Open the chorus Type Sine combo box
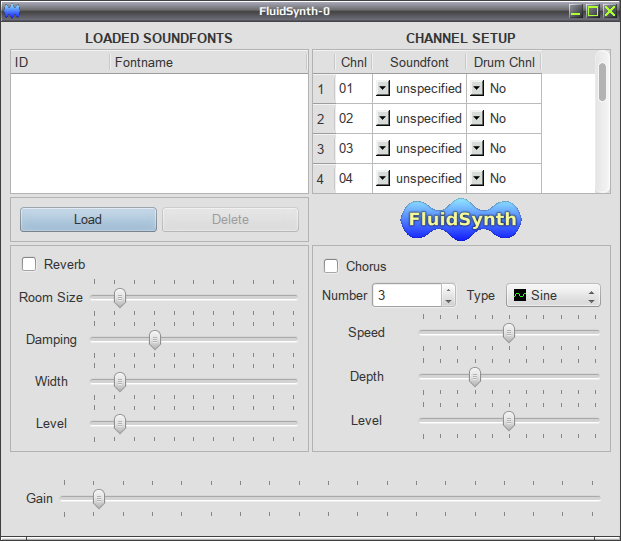The image size is (621, 541). [553, 295]
